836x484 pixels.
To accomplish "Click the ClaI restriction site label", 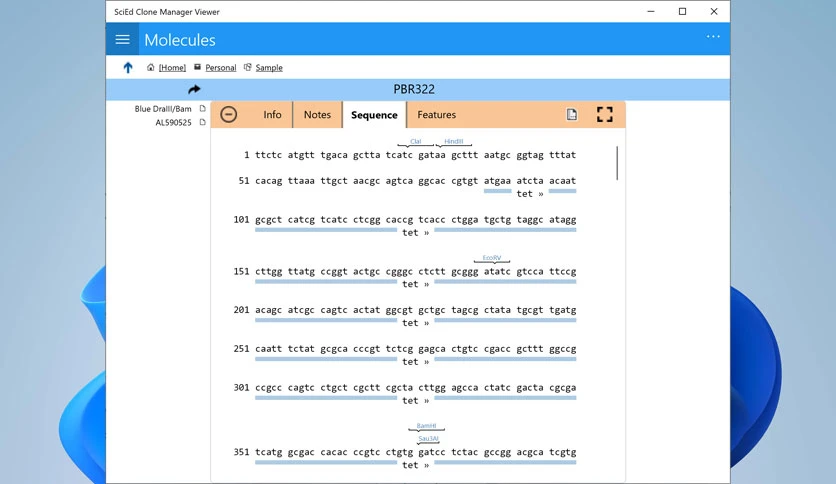I will 415,141.
